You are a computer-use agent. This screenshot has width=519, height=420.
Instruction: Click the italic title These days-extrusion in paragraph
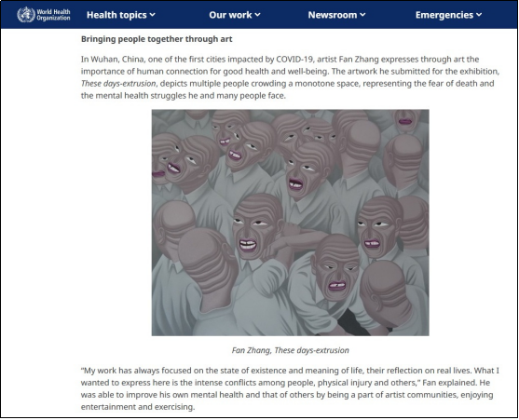click(118, 84)
